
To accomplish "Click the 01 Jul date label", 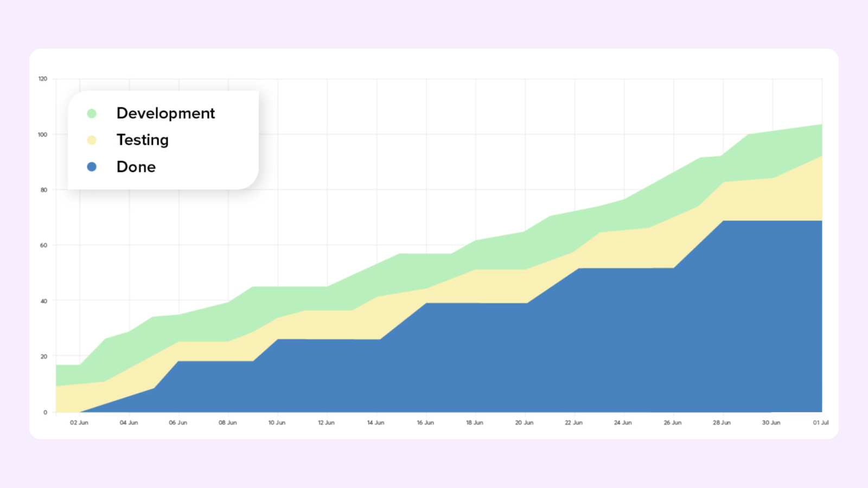I will coord(820,422).
